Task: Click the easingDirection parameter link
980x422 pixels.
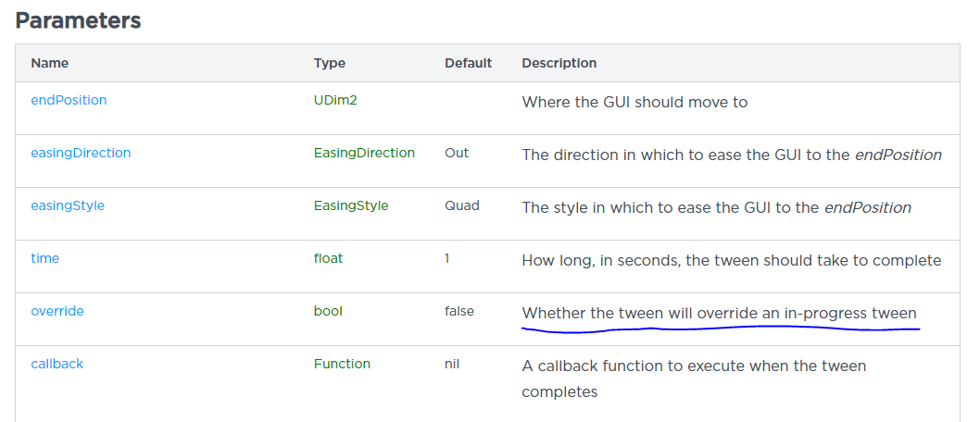Action: (81, 153)
